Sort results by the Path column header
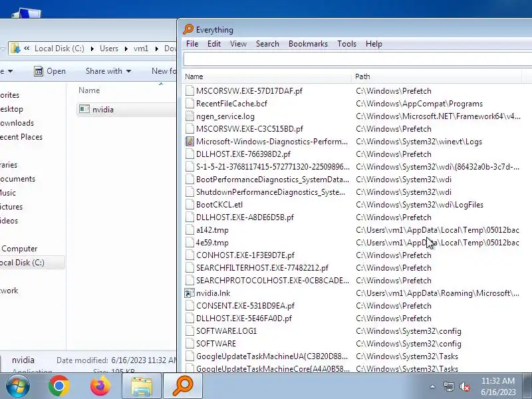This screenshot has width=532, height=399. click(437, 76)
